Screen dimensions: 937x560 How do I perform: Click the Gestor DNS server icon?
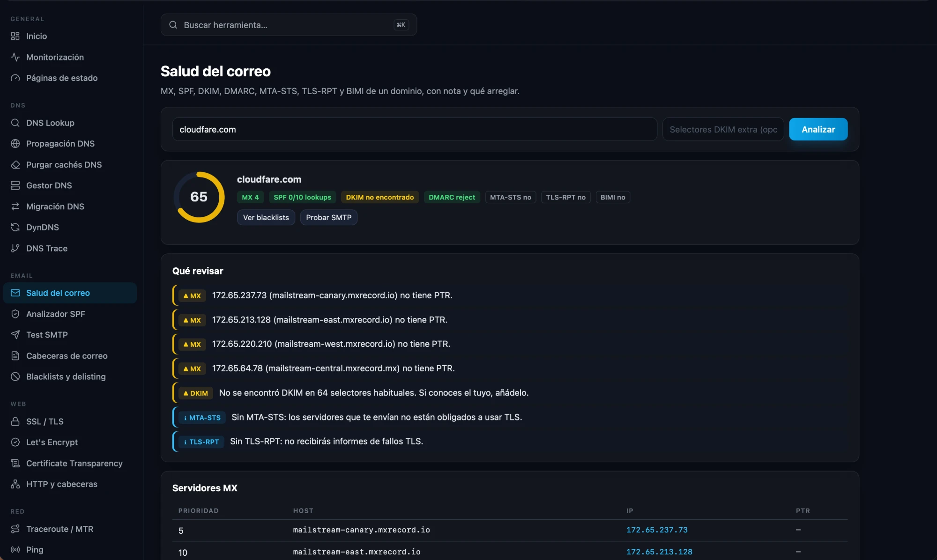15,185
